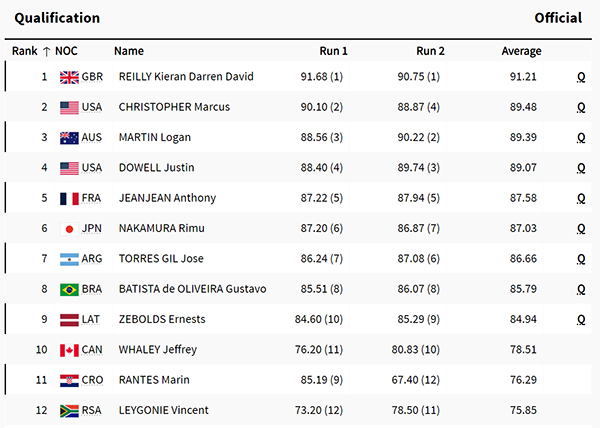This screenshot has width=600, height=428.
Task: Click the Great Britain flag icon
Action: coord(69,77)
